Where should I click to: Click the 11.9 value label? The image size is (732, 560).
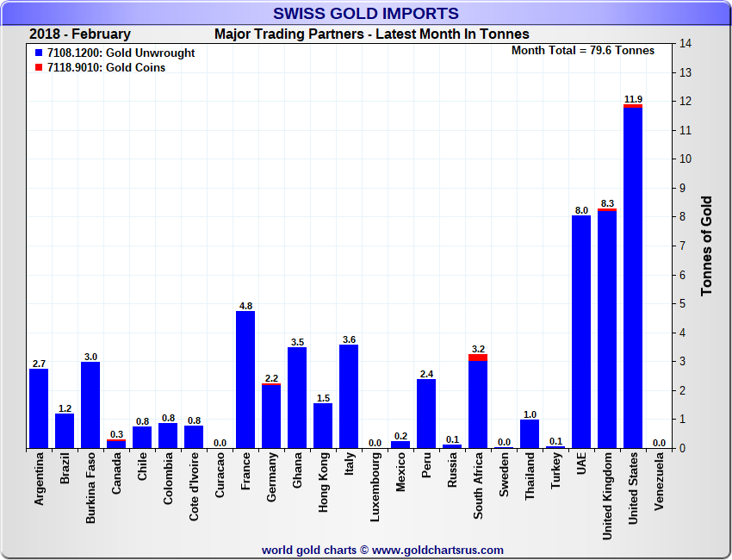[x=633, y=98]
